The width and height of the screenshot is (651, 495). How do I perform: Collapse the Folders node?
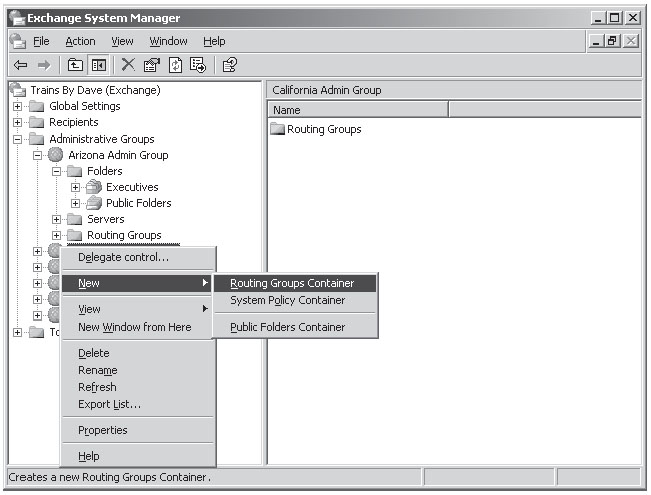point(56,171)
